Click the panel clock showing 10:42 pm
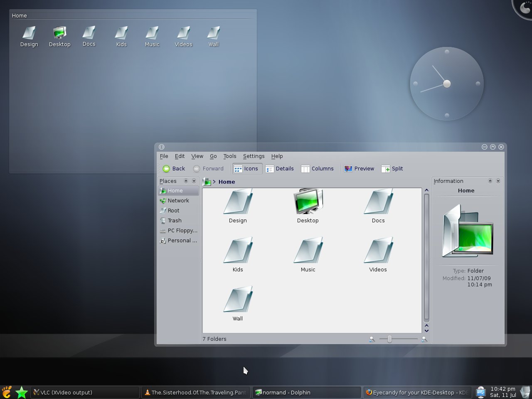 pos(503,392)
